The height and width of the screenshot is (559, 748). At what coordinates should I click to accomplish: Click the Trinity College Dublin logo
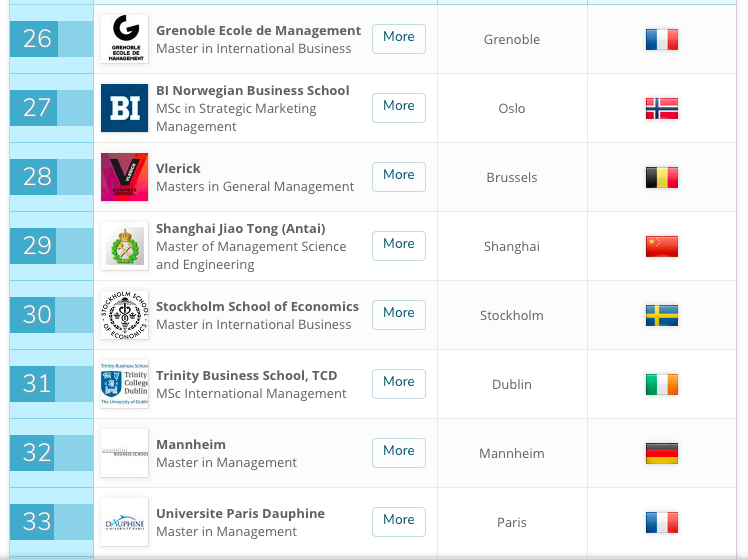124,384
